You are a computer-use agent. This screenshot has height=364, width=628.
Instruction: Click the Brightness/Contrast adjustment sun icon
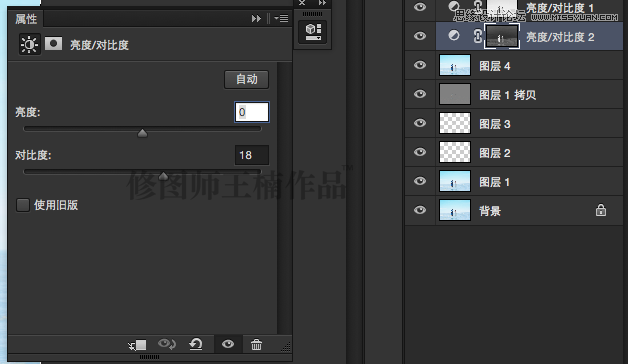click(x=30, y=44)
